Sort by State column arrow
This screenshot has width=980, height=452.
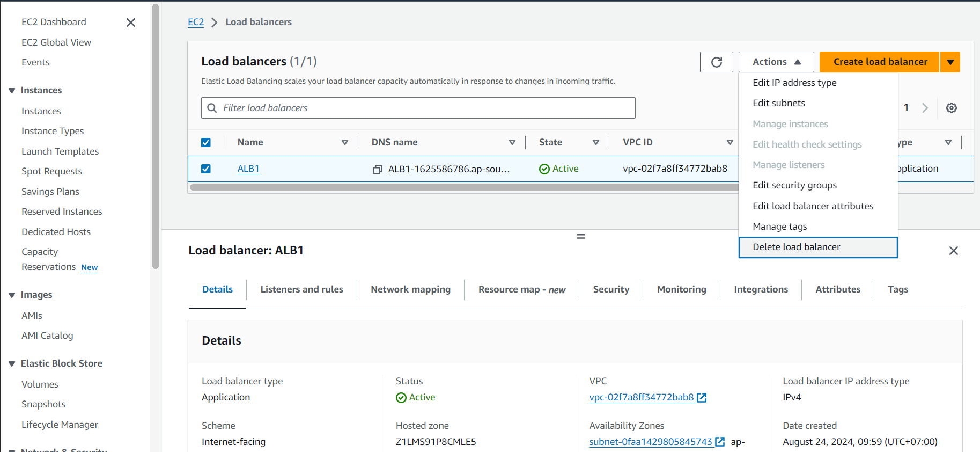pyautogui.click(x=596, y=142)
